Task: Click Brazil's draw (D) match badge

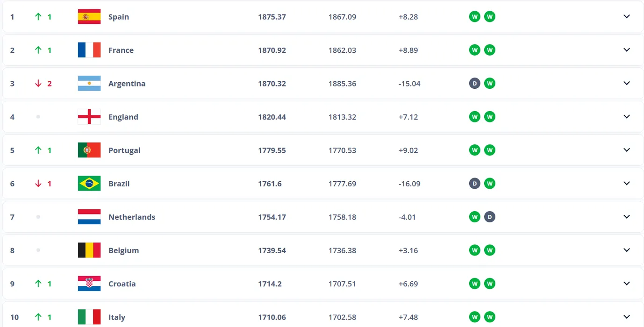Action: 474,184
